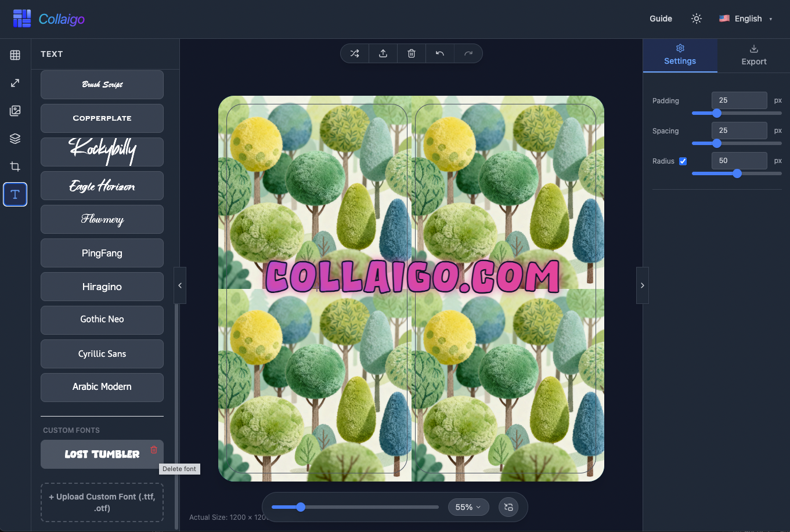This screenshot has width=790, height=532.
Task: Open the grid layout panel icon
Action: click(x=15, y=55)
